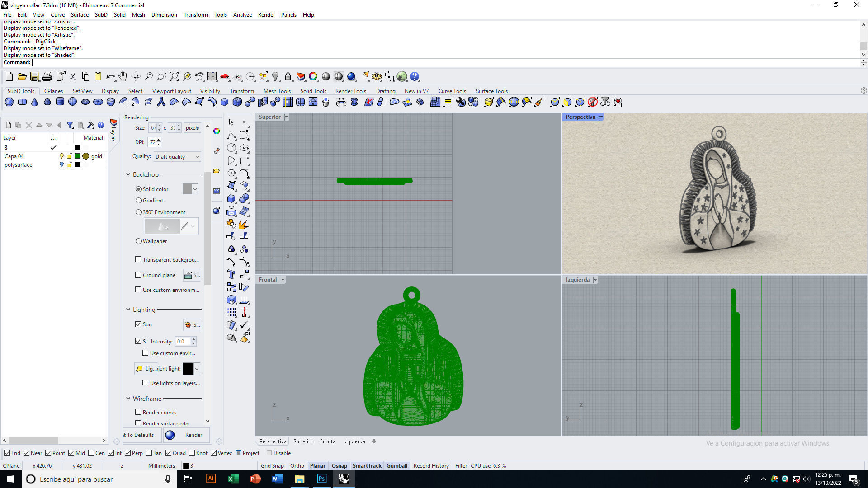
Task: Click the padlock lock objects icon
Action: click(288, 76)
